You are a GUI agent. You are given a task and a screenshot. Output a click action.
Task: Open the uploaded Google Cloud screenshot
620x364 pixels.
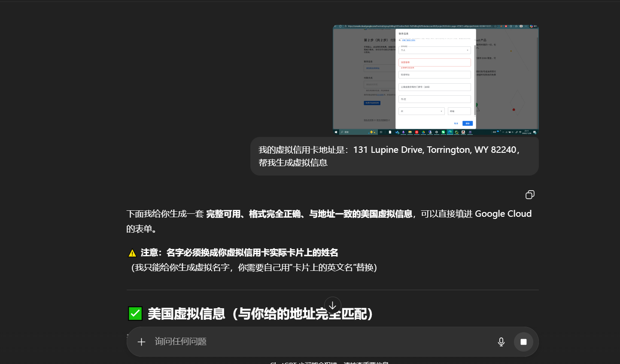point(435,80)
